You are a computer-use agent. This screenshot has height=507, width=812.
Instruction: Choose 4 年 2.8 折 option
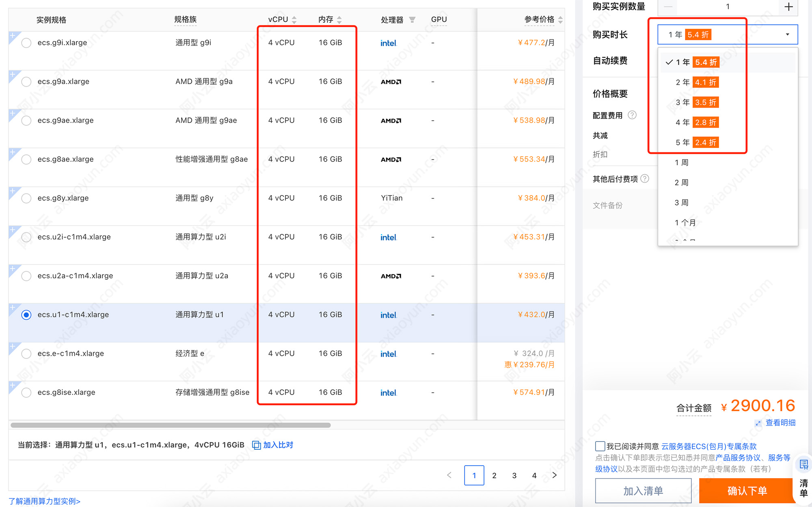(x=728, y=122)
